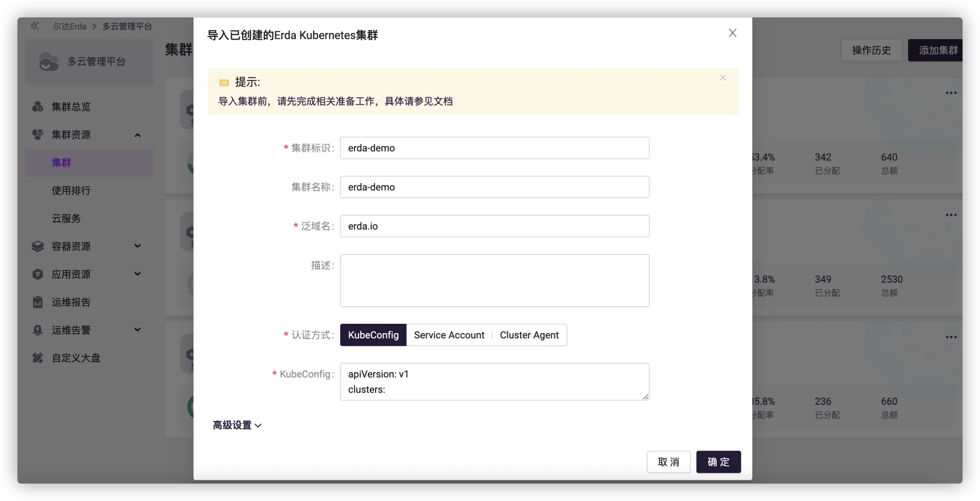The height and width of the screenshot is (501, 980).
Task: Expand the 运维告警 menu group
Action: (x=137, y=330)
